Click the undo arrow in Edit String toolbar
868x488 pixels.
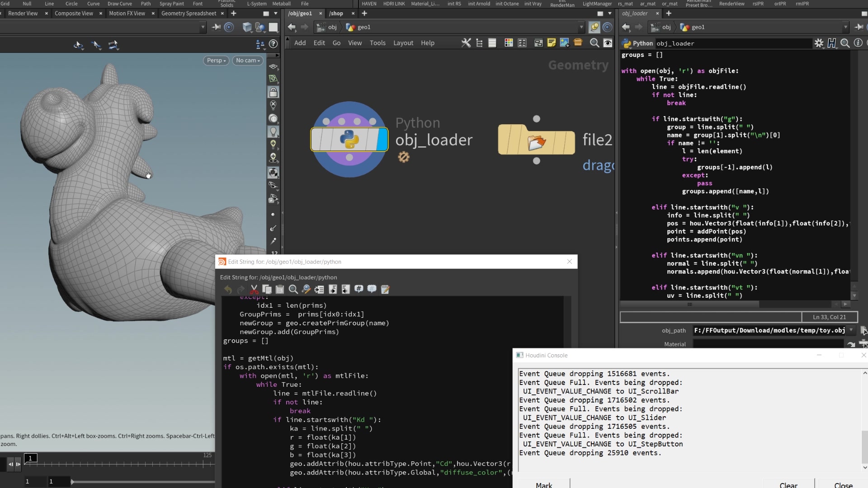click(x=228, y=289)
